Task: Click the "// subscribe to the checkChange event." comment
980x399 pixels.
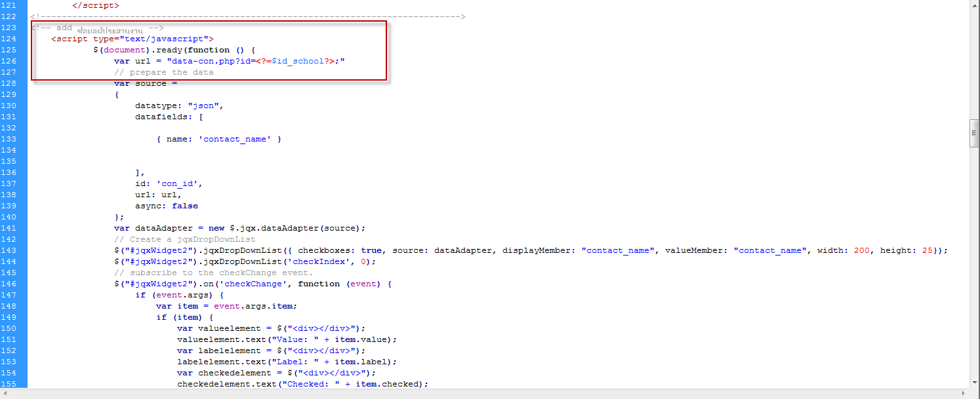Action: [214, 273]
